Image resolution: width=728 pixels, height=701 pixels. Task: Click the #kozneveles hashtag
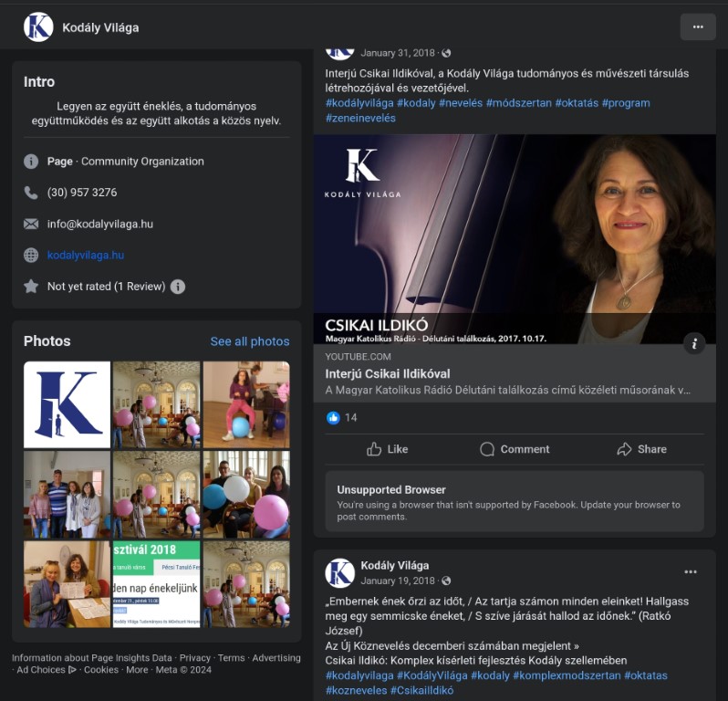[x=356, y=690]
